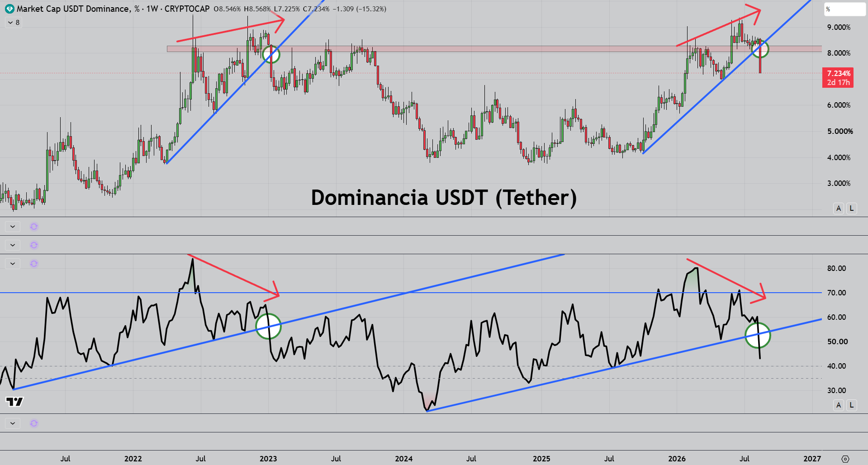Click the 4.000% price axis label
This screenshot has height=465, width=868.
click(839, 157)
